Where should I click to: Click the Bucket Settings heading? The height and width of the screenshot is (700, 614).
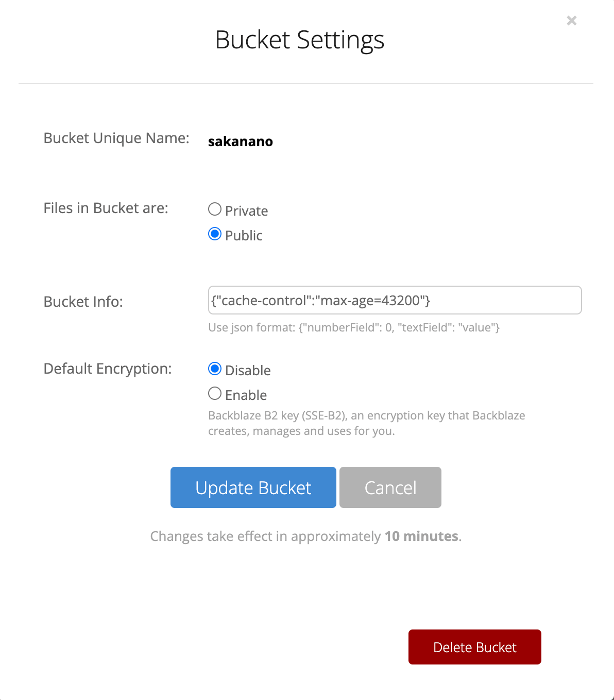pyautogui.click(x=300, y=40)
